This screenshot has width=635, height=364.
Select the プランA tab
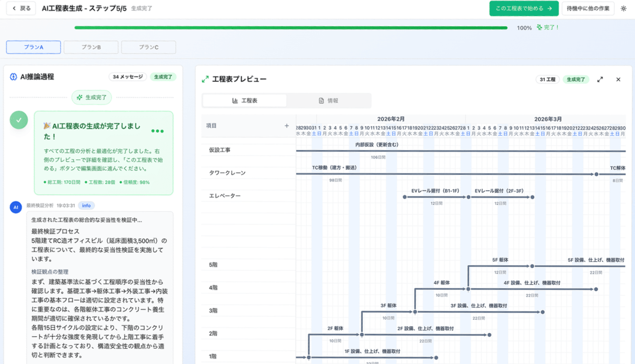(34, 47)
